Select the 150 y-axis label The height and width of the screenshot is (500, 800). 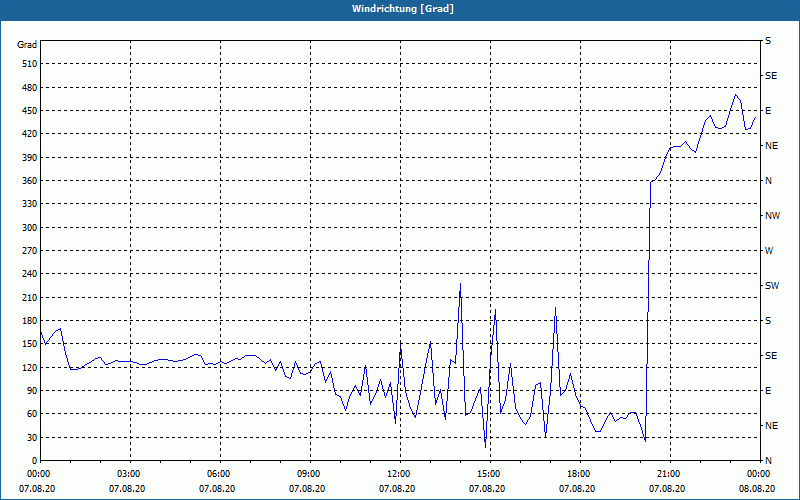tap(30, 344)
